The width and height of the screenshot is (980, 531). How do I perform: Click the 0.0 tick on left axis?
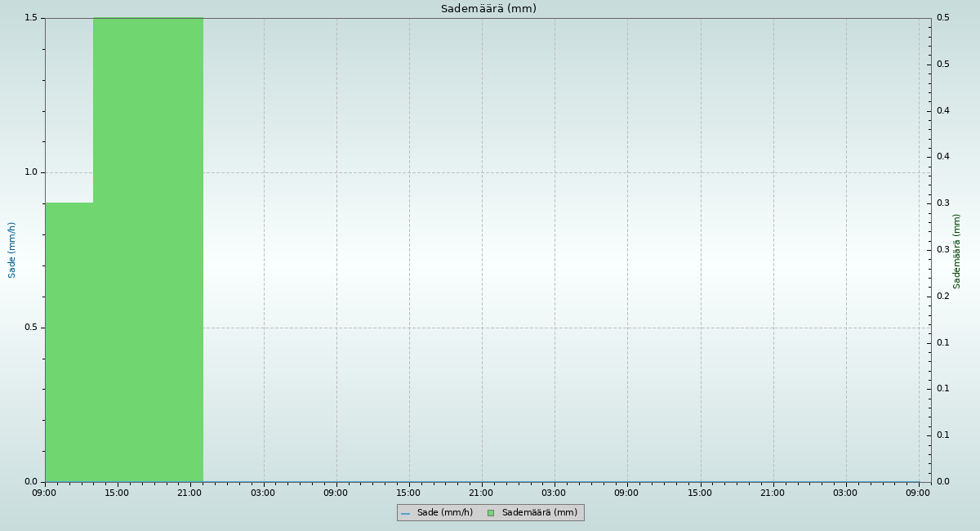pos(31,482)
